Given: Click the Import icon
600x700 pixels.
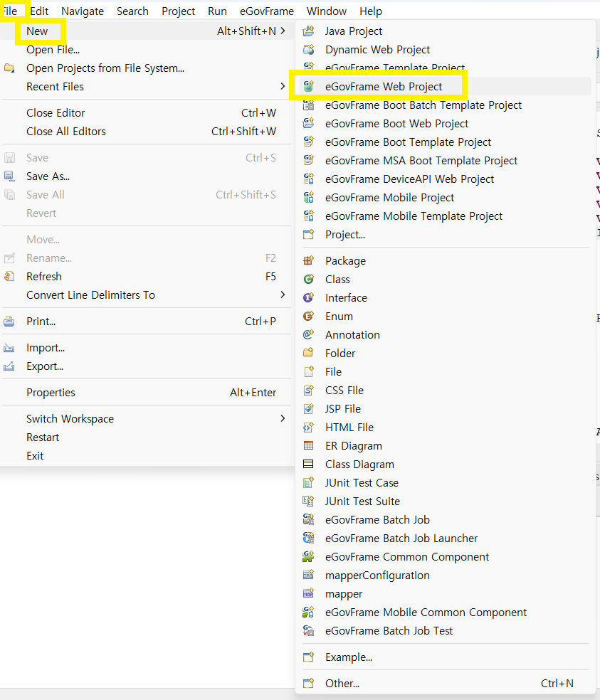Looking at the screenshot, I should (x=9, y=348).
